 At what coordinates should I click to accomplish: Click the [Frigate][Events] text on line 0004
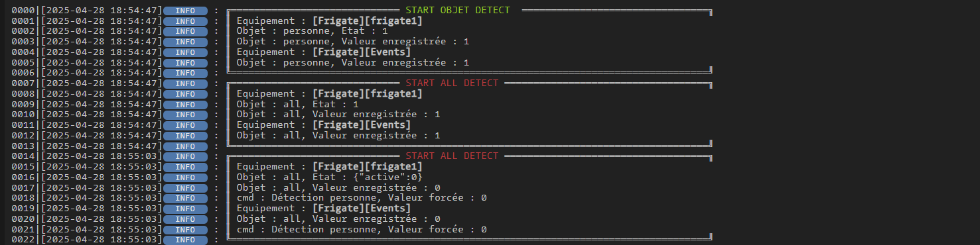point(362,52)
